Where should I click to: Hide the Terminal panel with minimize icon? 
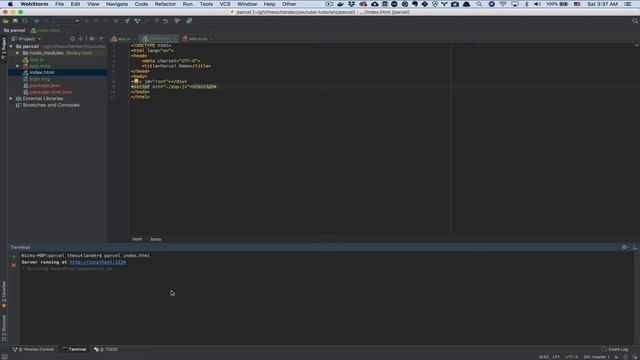click(635, 247)
